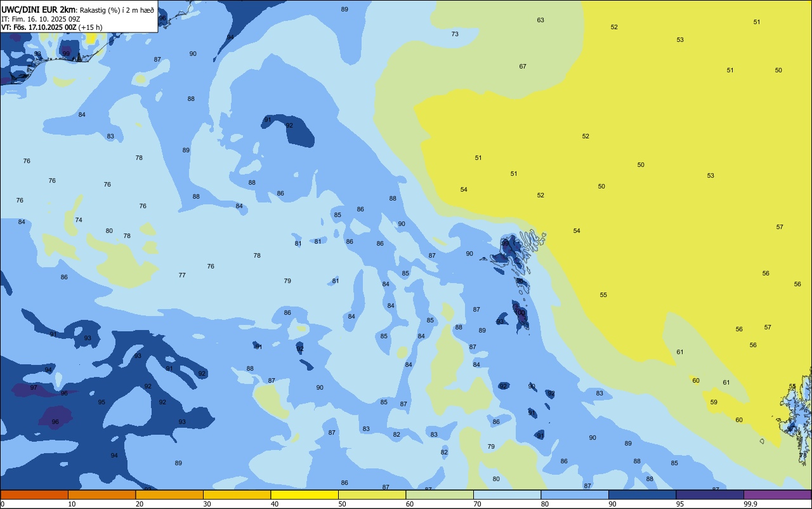Click the 50–60 pale yellow legend swatch
This screenshot has height=509, width=812.
coord(372,494)
